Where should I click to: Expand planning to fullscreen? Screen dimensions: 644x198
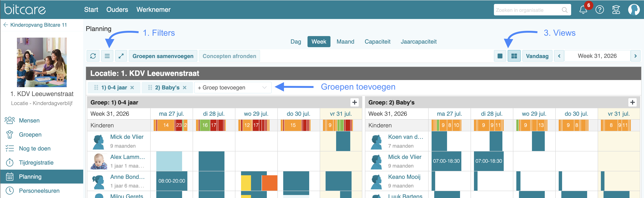click(121, 56)
